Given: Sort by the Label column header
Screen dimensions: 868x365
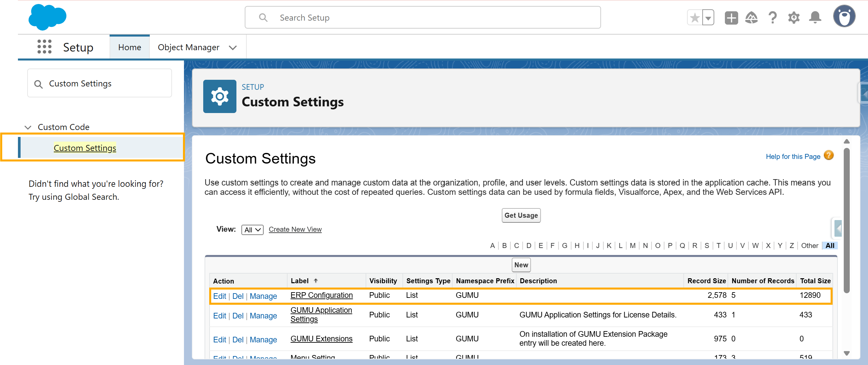Looking at the screenshot, I should (300, 281).
